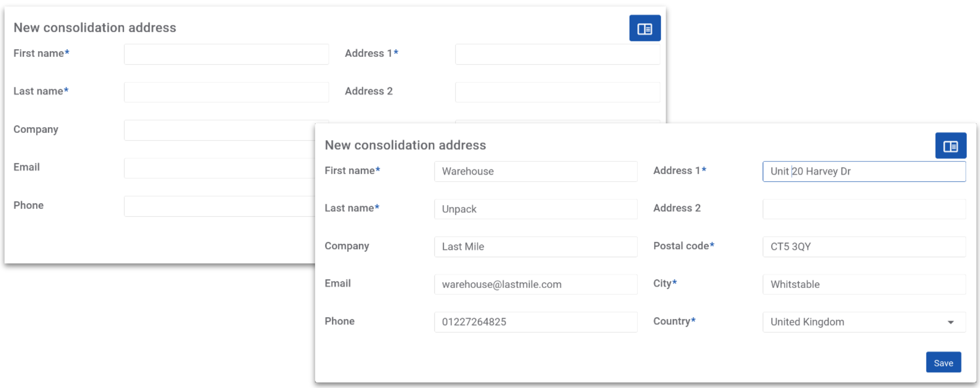Click the empty Address 1 field in blank form

(x=557, y=54)
